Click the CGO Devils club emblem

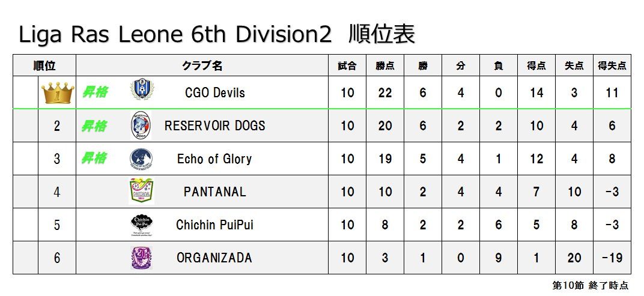[x=141, y=90]
